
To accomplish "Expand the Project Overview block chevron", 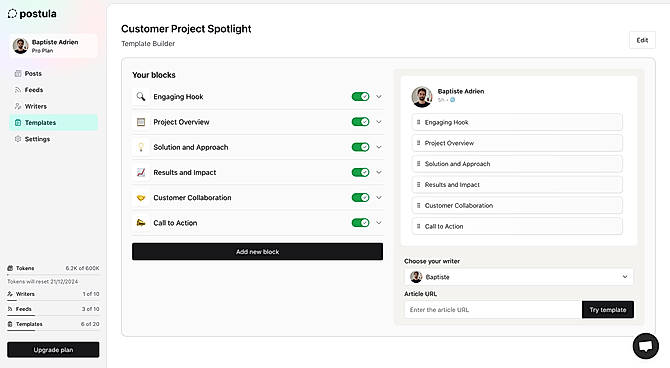I will pos(379,122).
